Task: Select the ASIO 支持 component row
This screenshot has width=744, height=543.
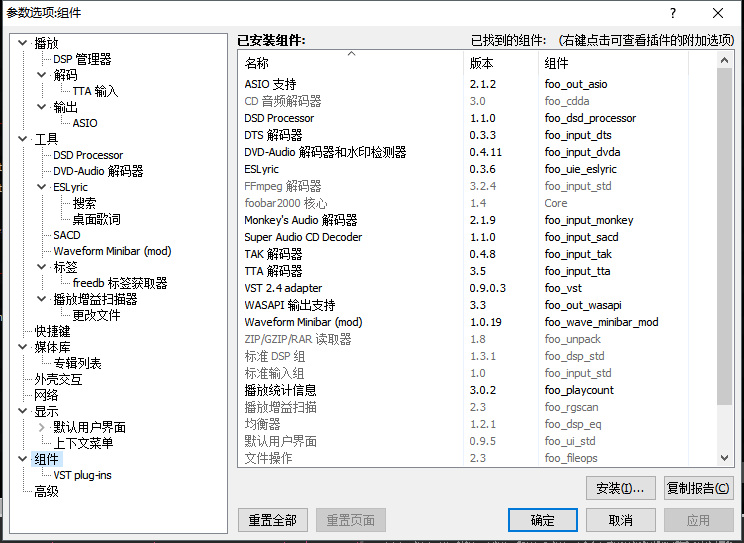Action: pos(270,84)
